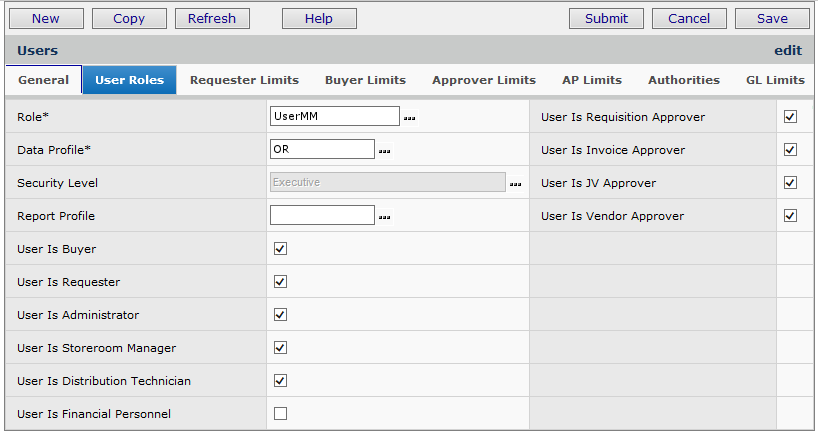This screenshot has width=818, height=434.
Task: Click the Refresh button
Action: 212,18
